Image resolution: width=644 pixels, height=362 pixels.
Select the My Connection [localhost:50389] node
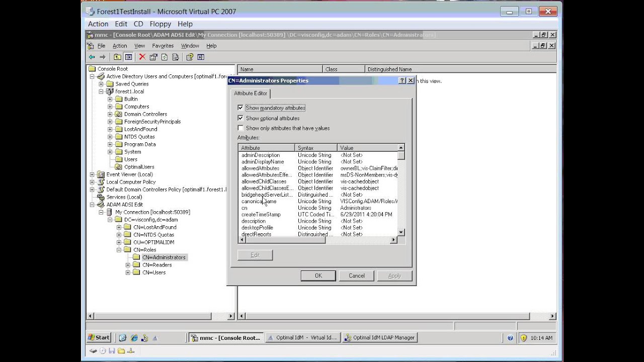tap(152, 212)
